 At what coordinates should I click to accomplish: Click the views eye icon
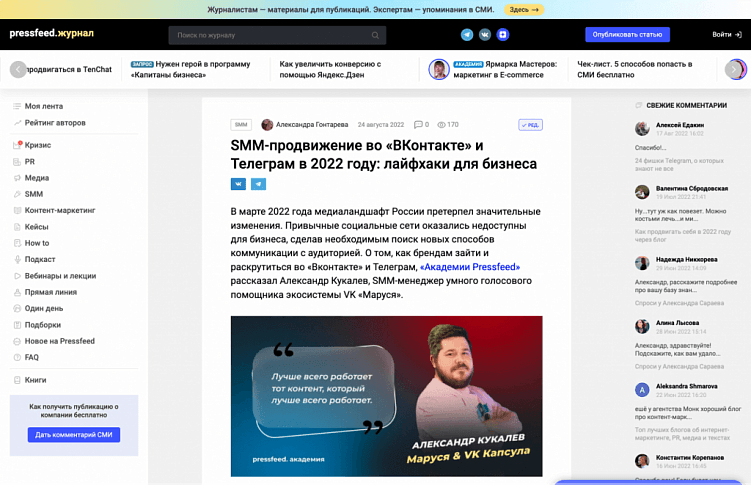(x=441, y=124)
